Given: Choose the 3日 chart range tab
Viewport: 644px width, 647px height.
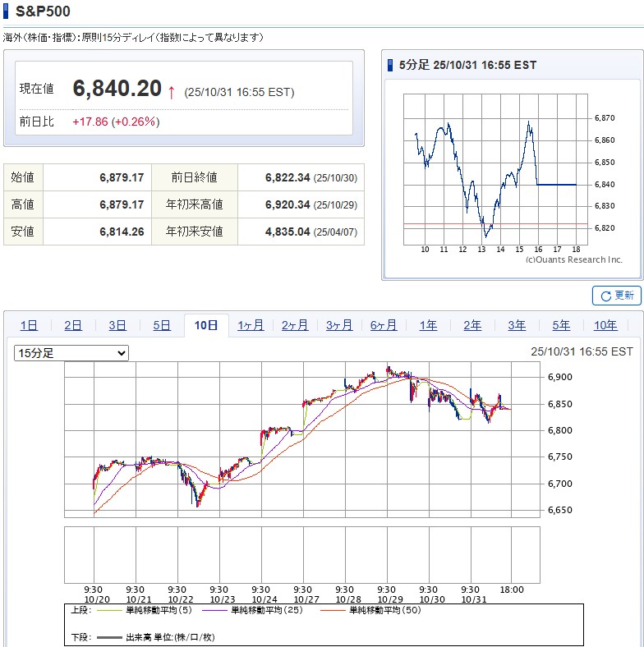Looking at the screenshot, I should [x=117, y=325].
